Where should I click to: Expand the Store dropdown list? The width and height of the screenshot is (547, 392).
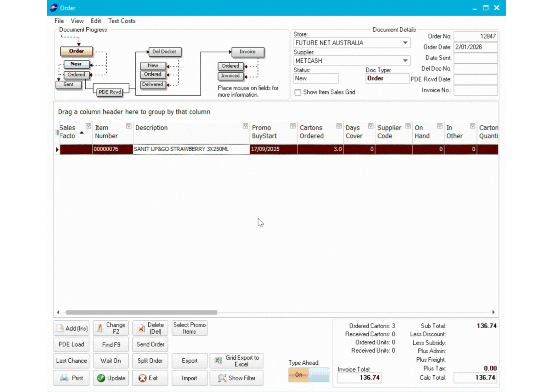(x=405, y=43)
